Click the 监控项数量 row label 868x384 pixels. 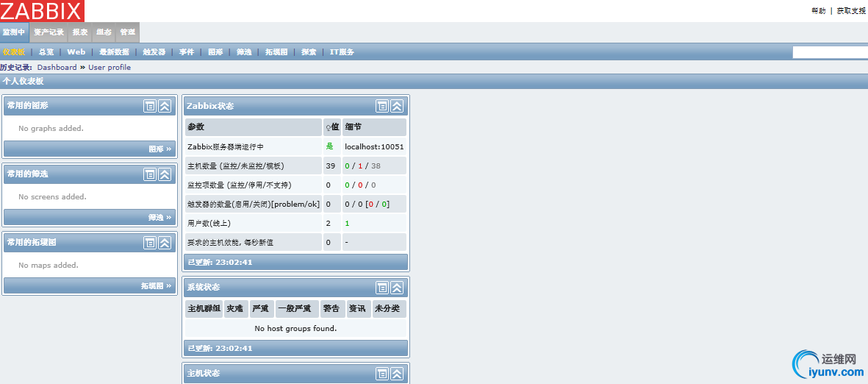239,185
